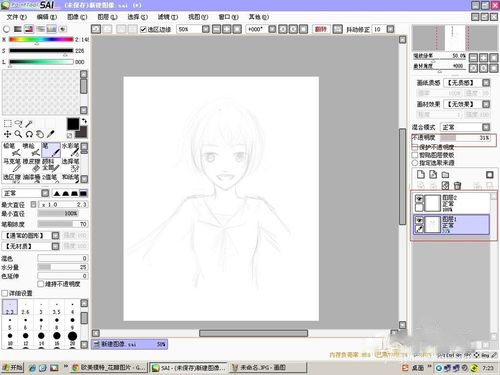This screenshot has width=500, height=375.
Task: Adjust the layer 不透明度 opacity slider
Action: pos(465,138)
